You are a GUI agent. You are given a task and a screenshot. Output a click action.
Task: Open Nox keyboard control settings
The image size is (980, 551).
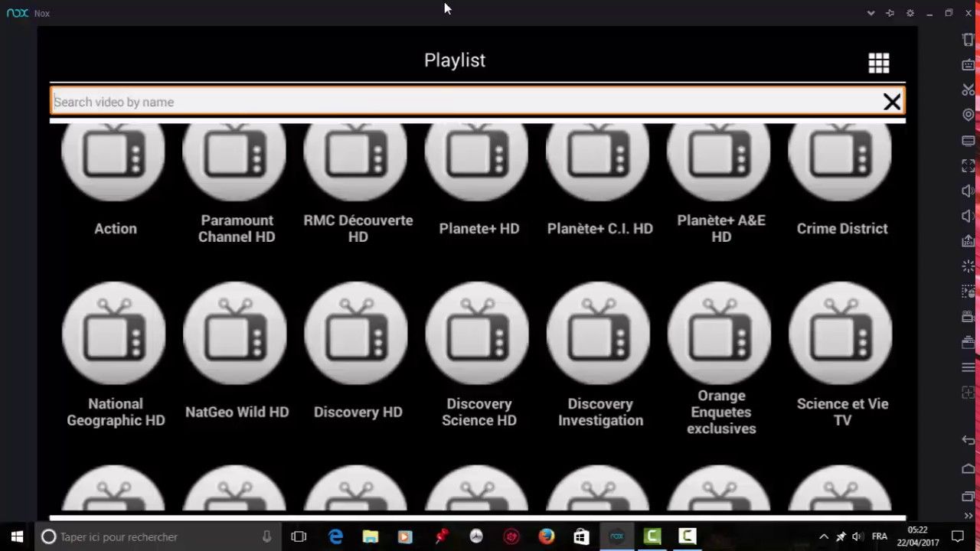coord(969,65)
